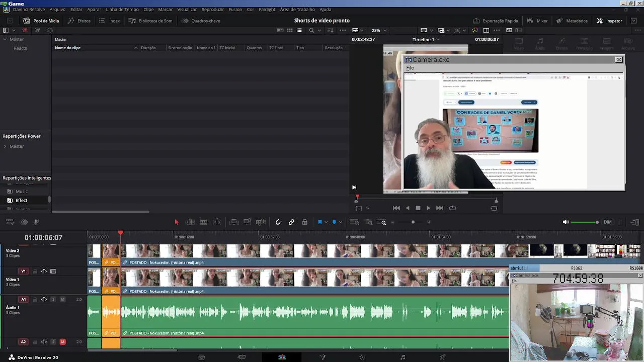Stop playback in the viewer
Screen dimensions: 644x362
tap(418, 208)
